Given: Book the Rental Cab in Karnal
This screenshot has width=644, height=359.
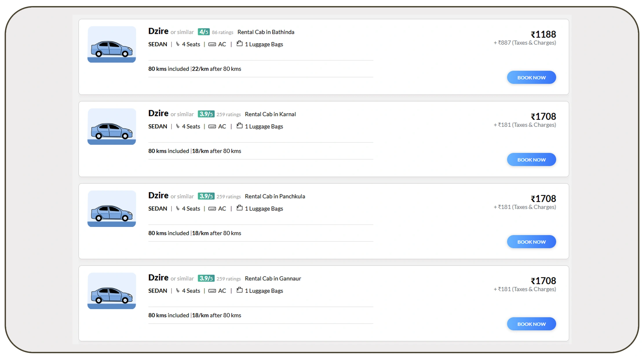Looking at the screenshot, I should coord(531,160).
